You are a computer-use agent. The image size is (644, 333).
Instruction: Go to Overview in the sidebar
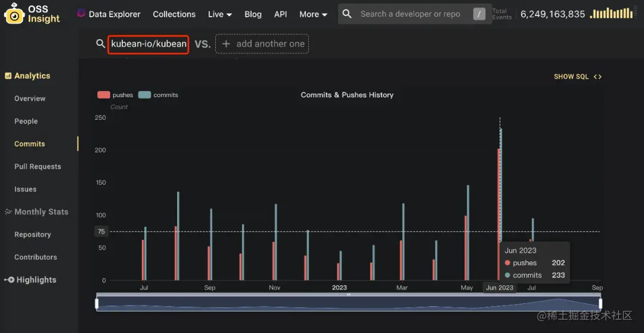[x=30, y=98]
